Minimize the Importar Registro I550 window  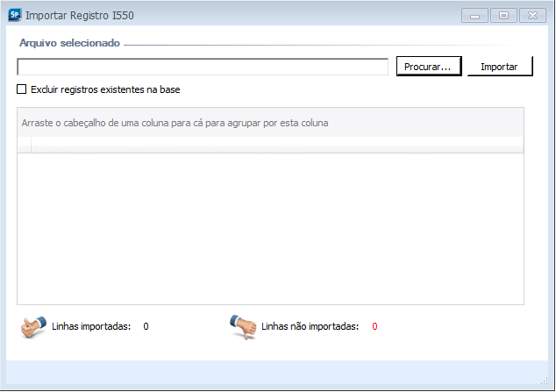point(474,16)
